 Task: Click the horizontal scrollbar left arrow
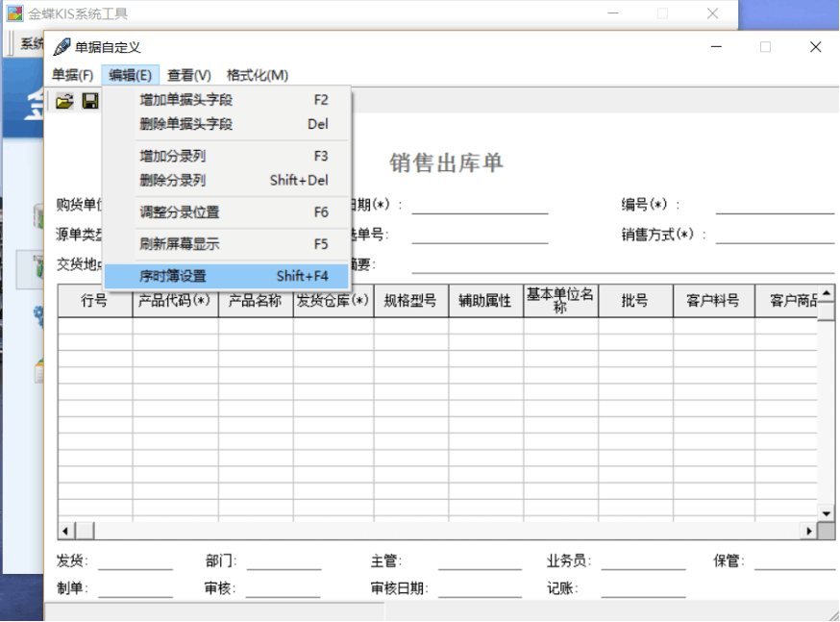click(x=65, y=531)
